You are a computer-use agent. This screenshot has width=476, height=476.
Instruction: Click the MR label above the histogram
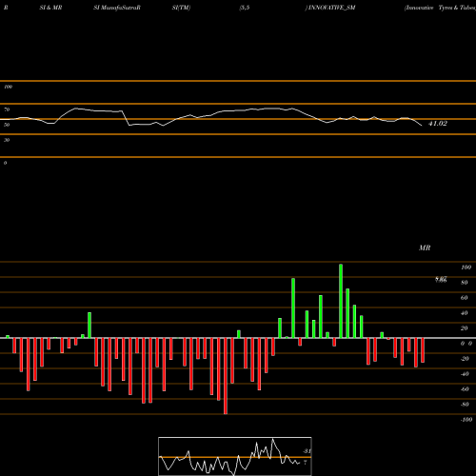click(x=425, y=248)
